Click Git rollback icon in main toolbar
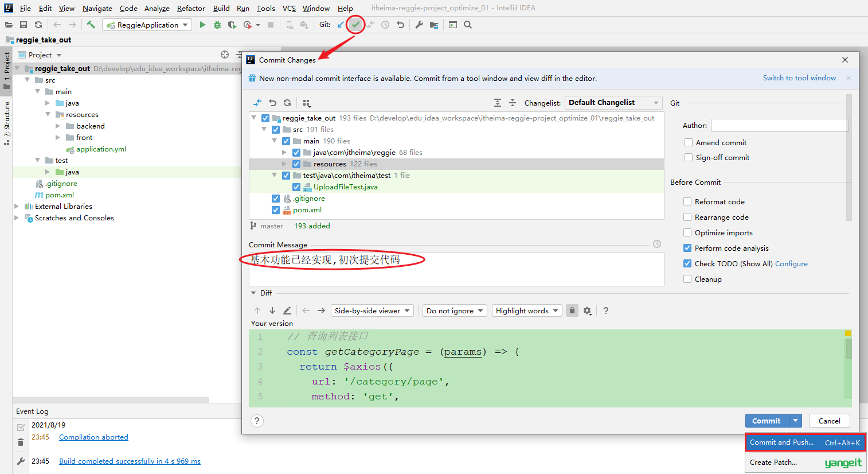 click(400, 25)
